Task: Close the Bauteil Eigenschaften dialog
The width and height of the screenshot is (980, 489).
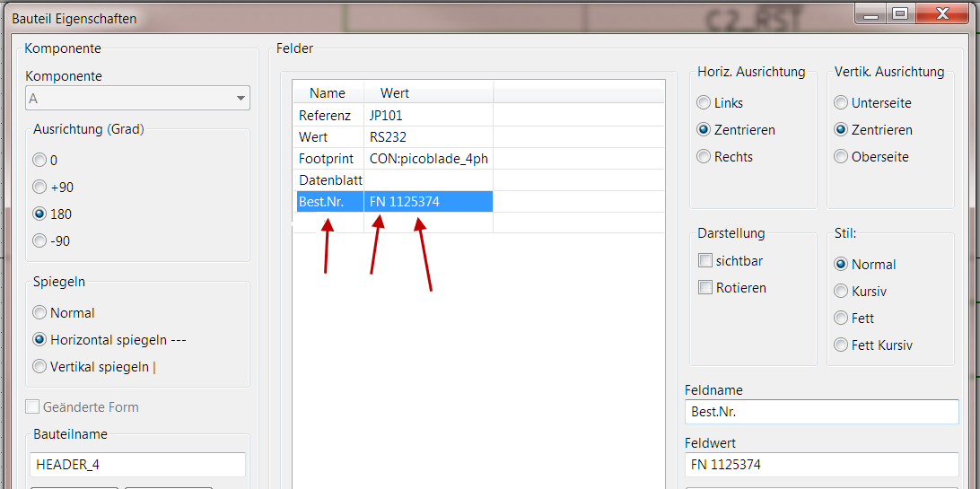Action: pyautogui.click(x=942, y=13)
